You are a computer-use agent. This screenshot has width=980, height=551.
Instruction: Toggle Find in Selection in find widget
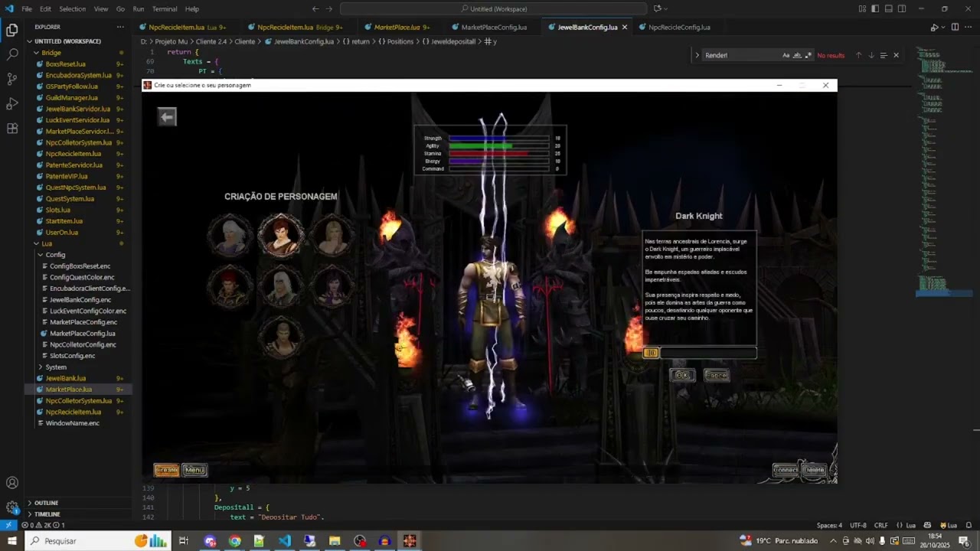pyautogui.click(x=883, y=55)
